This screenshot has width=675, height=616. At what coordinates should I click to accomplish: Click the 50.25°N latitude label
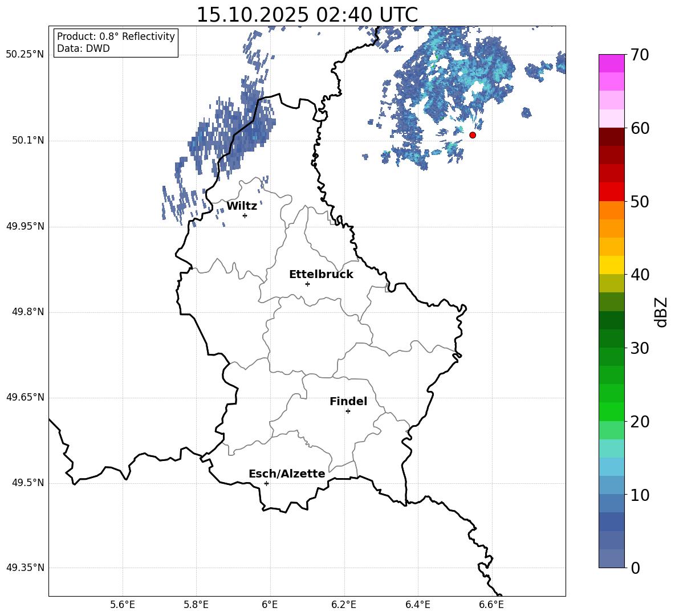coord(25,55)
